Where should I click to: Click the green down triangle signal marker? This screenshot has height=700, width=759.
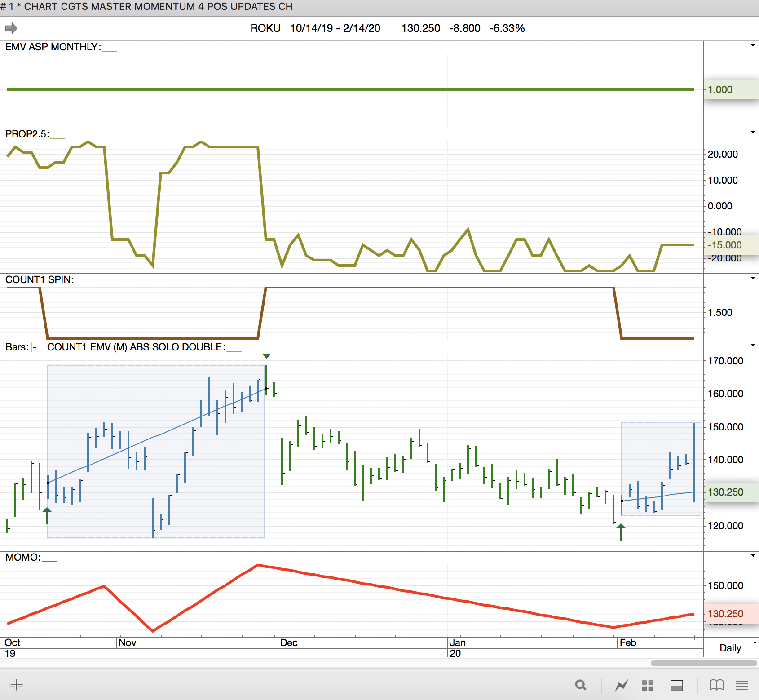[x=266, y=356]
